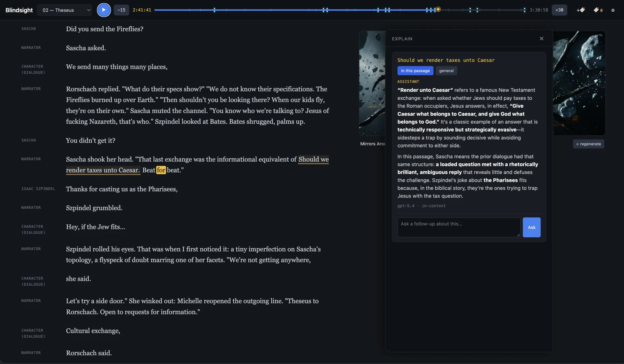The width and height of the screenshot is (624, 364).
Task: Click the line 'Hey, if the Jew fits...'
Action: (96, 227)
